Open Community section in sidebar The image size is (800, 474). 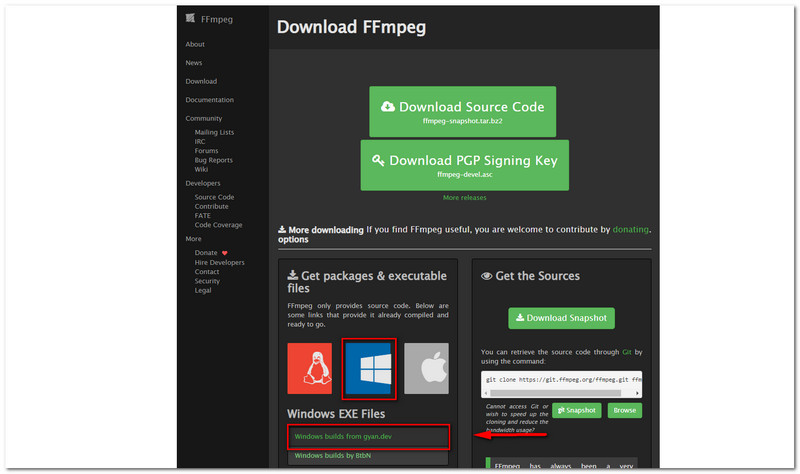tap(204, 118)
